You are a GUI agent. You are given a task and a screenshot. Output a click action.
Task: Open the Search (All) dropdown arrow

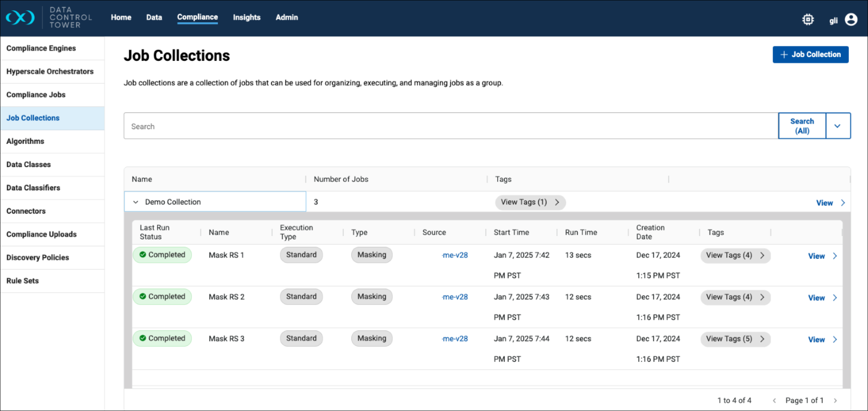837,126
